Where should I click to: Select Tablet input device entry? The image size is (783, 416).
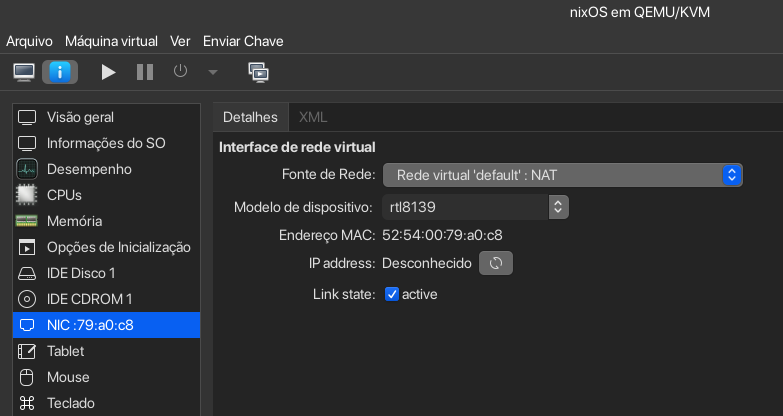pos(106,351)
